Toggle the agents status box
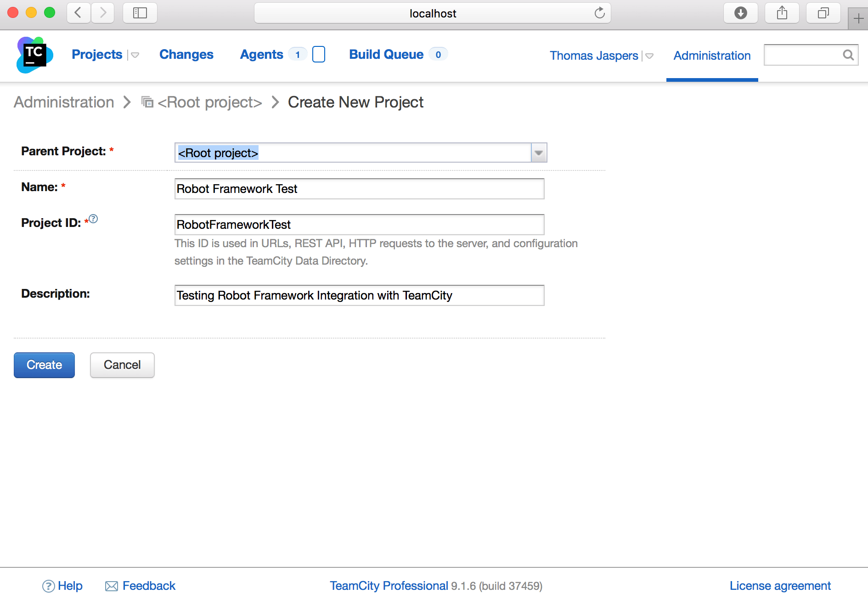 point(318,54)
